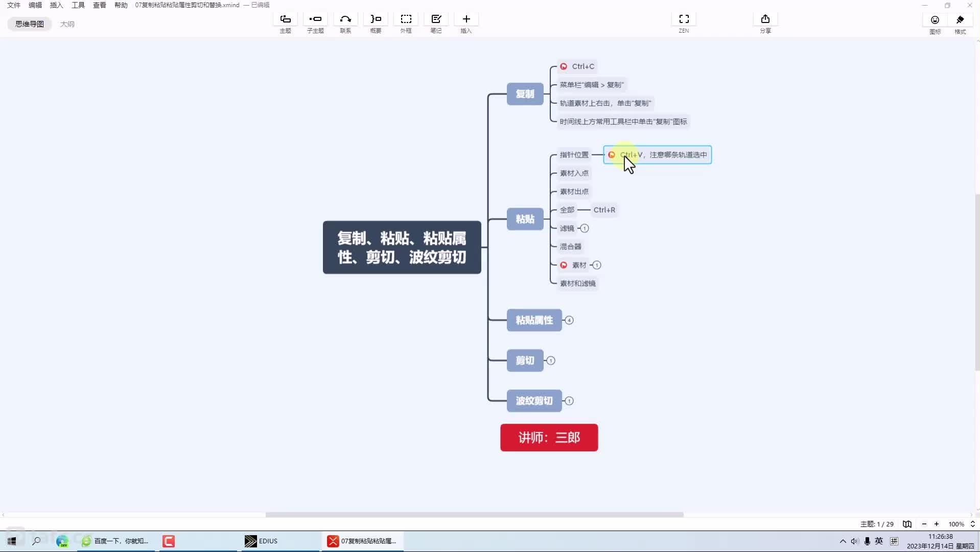Open the 查看 menu
The width and height of the screenshot is (980, 552).
tap(100, 5)
